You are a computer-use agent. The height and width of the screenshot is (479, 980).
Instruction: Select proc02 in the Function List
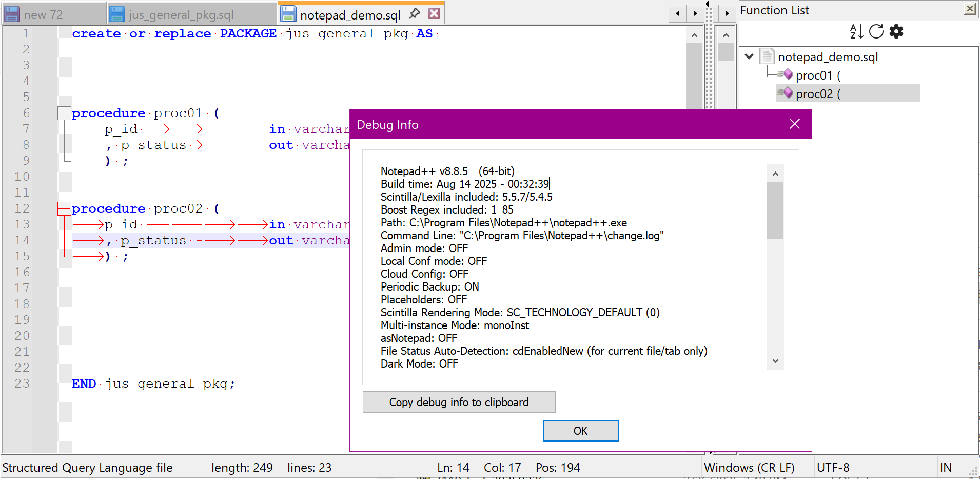(817, 94)
